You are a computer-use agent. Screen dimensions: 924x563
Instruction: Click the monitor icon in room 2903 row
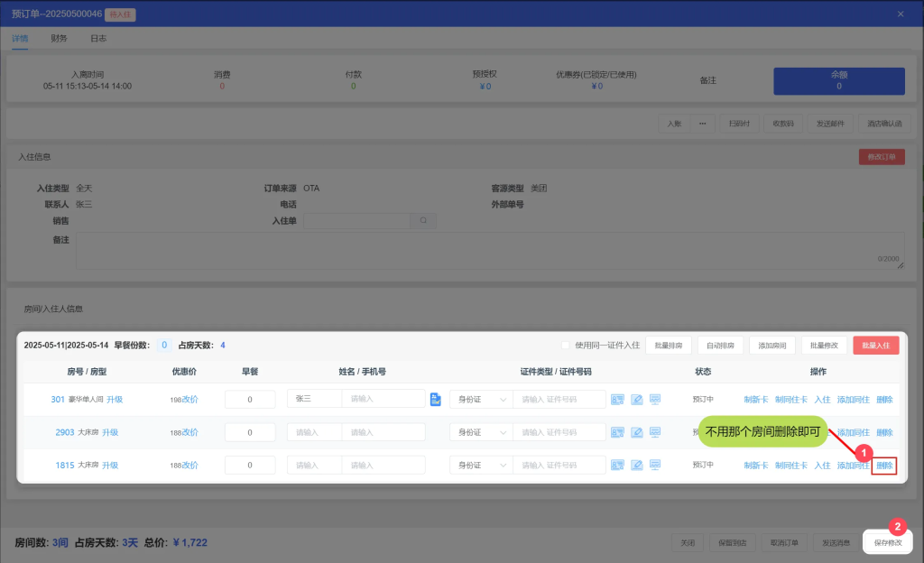pyautogui.click(x=656, y=432)
